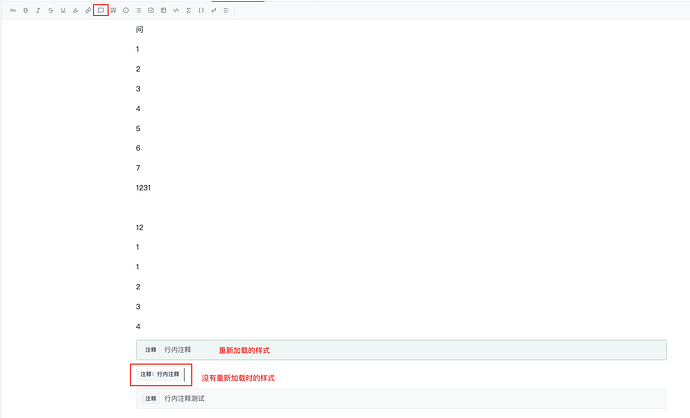Click the 注释：行内注释 inline annotation

click(x=160, y=374)
